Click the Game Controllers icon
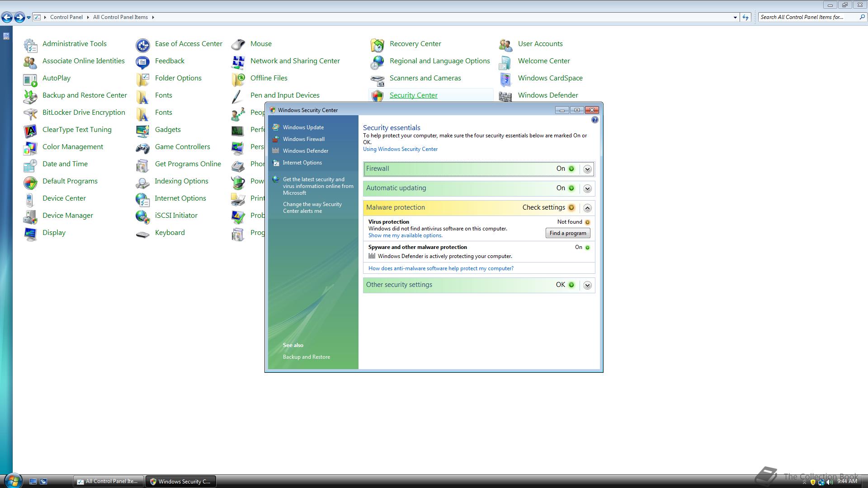The width and height of the screenshot is (868, 488). point(143,147)
